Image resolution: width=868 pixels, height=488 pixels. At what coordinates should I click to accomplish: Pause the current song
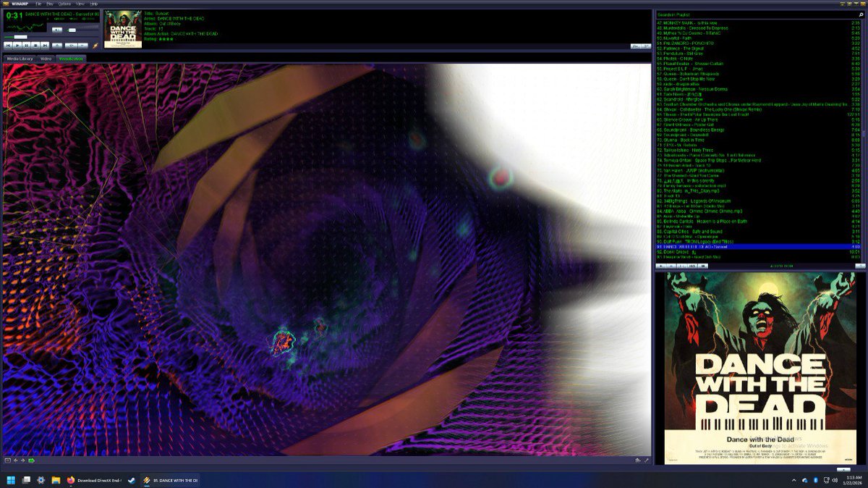click(x=26, y=45)
